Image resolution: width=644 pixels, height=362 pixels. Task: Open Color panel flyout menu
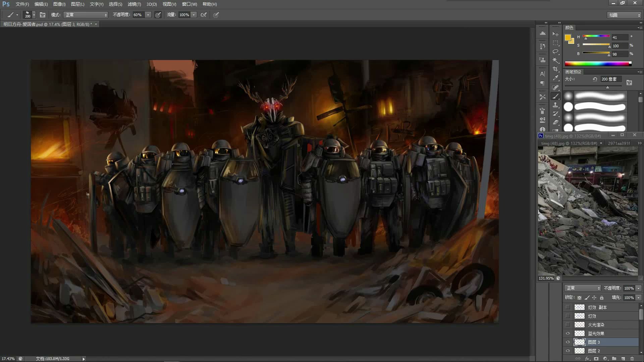click(x=640, y=27)
